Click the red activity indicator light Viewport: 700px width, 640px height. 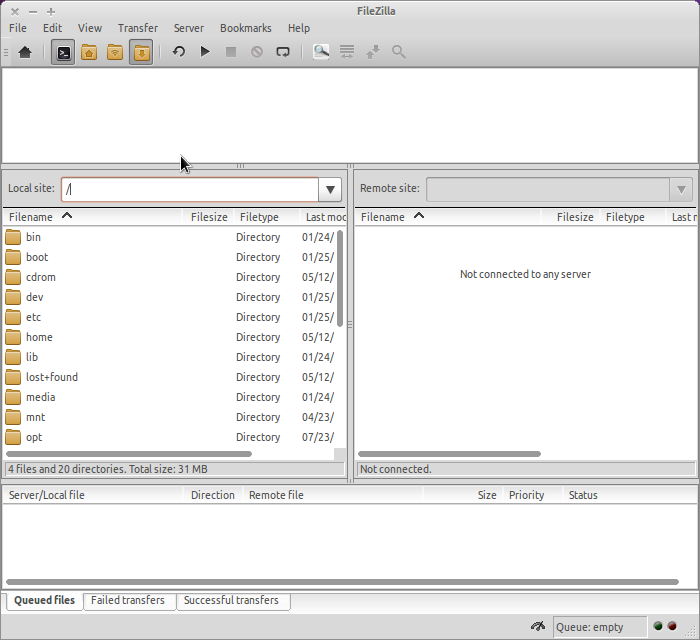[672, 626]
